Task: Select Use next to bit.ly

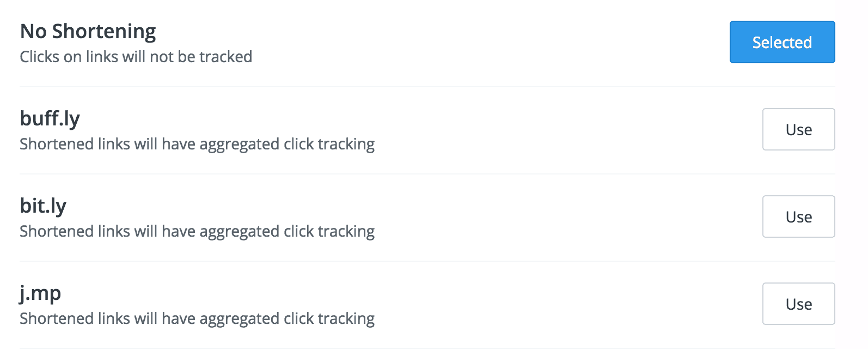Action: point(798,216)
